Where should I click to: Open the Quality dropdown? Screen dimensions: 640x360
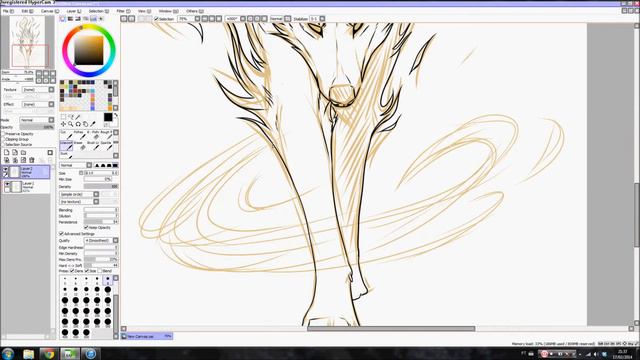point(101,240)
